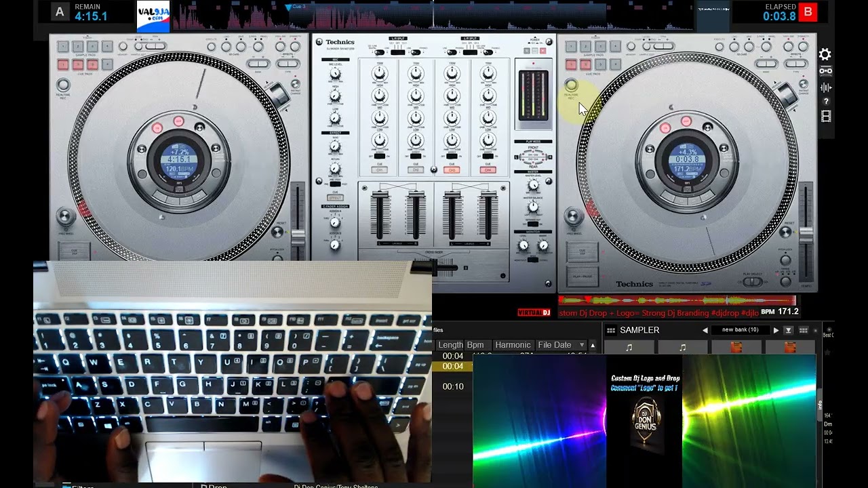Trigger the second sampler pad with music note

(682, 347)
